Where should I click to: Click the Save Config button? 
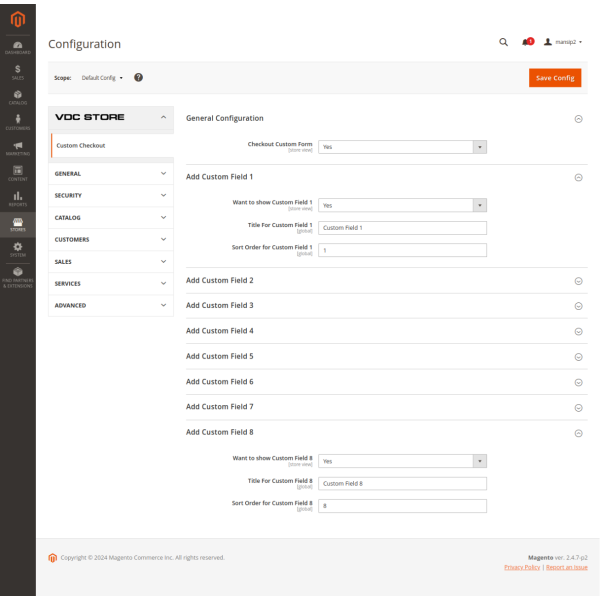pyautogui.click(x=554, y=78)
